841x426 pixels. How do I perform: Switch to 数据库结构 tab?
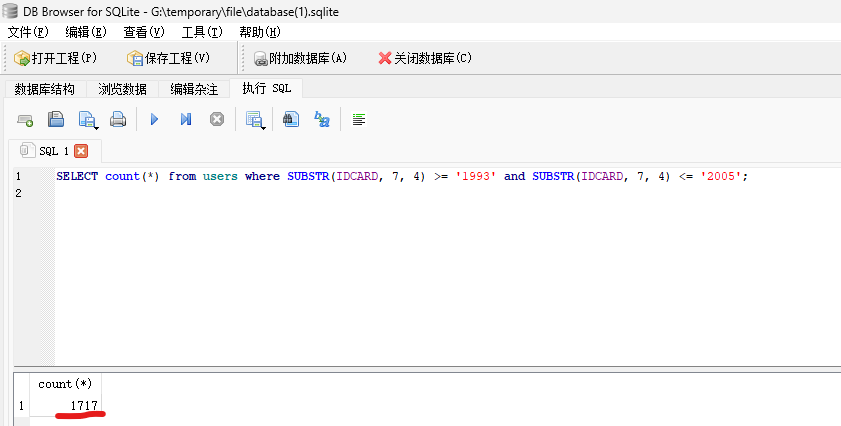tap(45, 89)
